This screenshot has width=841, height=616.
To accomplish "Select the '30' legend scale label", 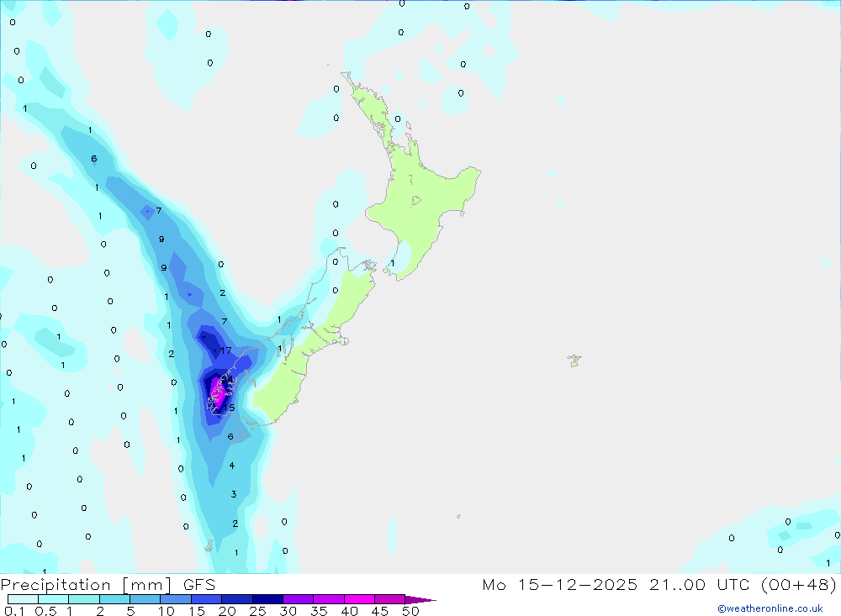I will click(288, 611).
